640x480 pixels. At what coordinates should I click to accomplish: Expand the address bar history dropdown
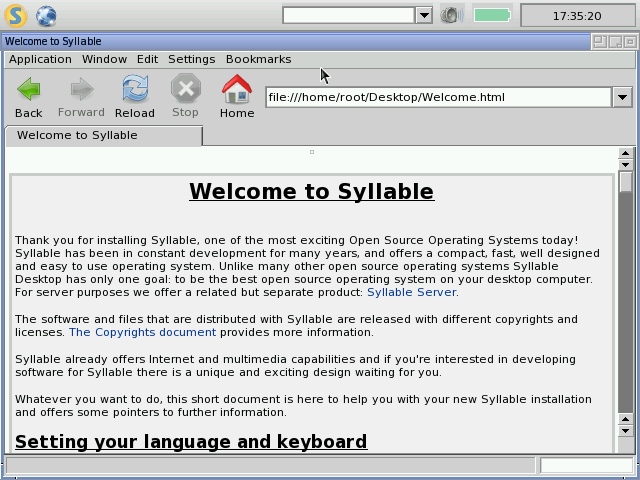tap(622, 97)
